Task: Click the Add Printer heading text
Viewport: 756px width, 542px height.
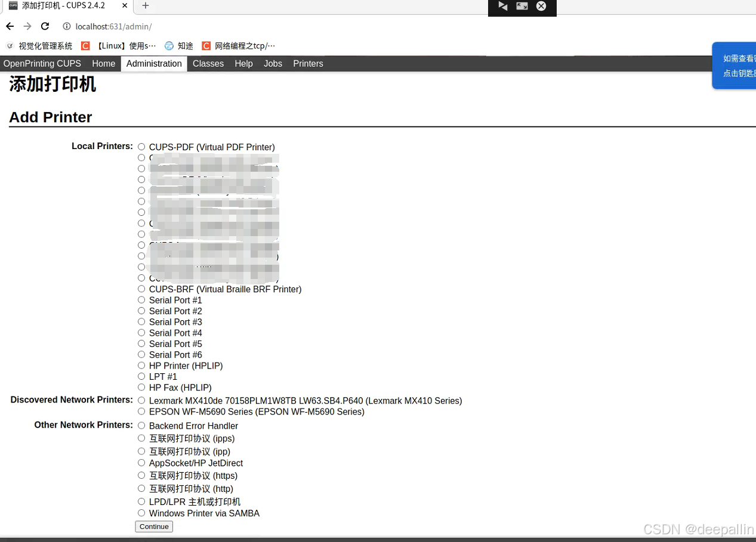Action: (51, 117)
